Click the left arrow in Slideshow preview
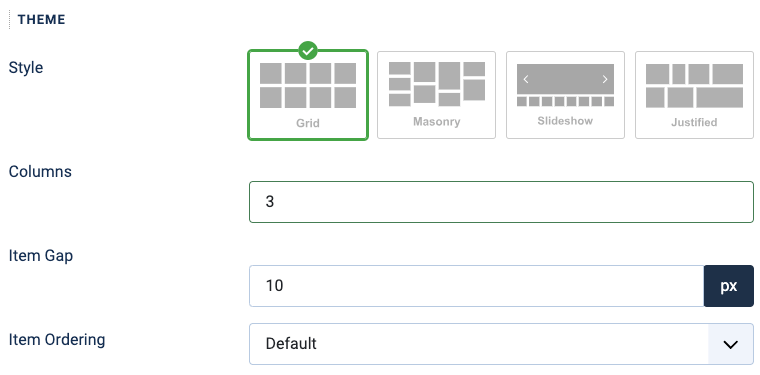The image size is (760, 375). pyautogui.click(x=526, y=79)
